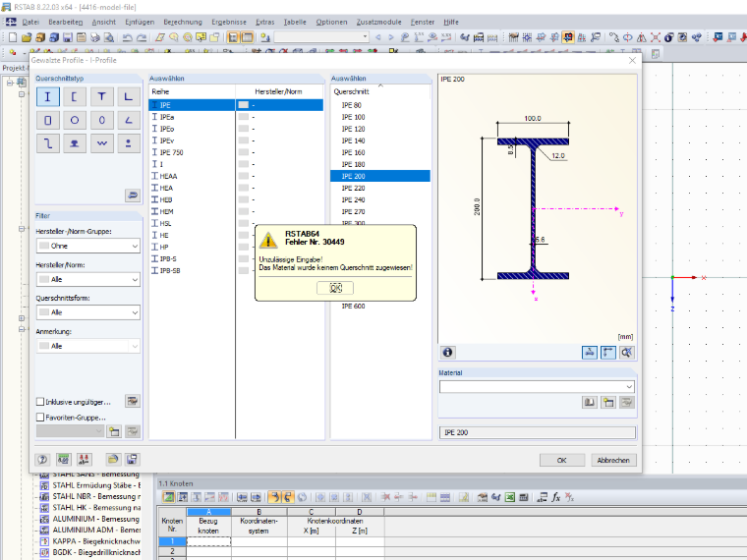Viewport: 747px width, 560px height.
Task: Select the IPE 750 series row
Action: 236,152
